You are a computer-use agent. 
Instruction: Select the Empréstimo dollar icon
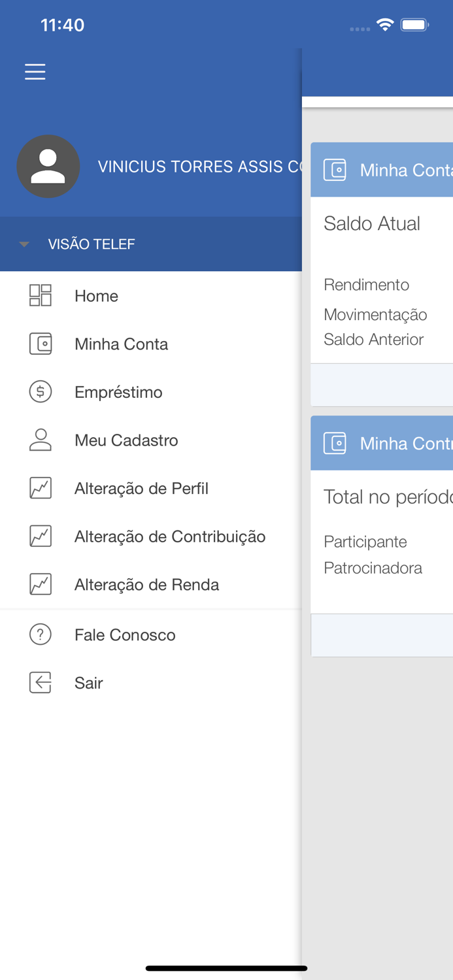click(40, 391)
